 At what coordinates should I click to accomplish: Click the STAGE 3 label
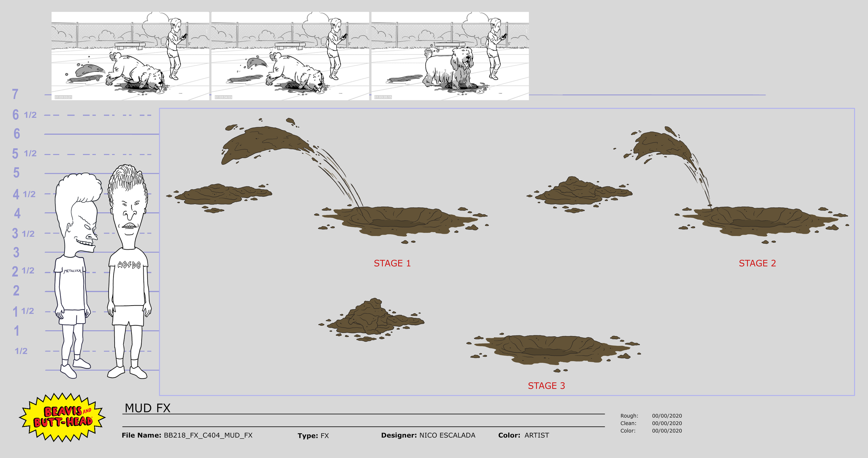tap(546, 386)
